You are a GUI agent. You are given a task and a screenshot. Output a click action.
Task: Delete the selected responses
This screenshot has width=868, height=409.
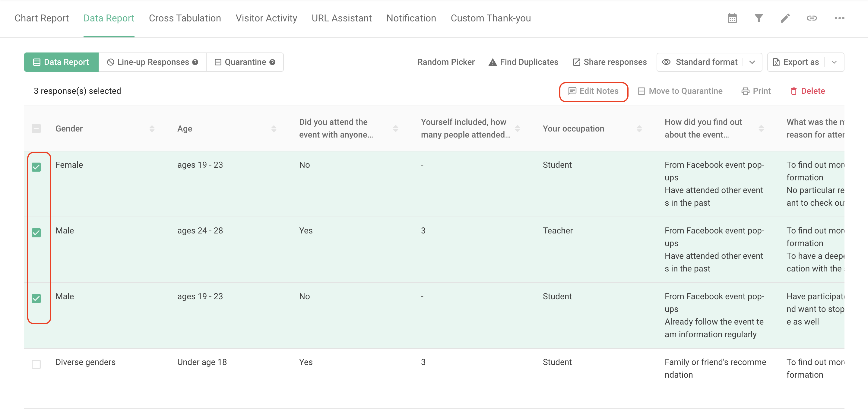pyautogui.click(x=808, y=91)
